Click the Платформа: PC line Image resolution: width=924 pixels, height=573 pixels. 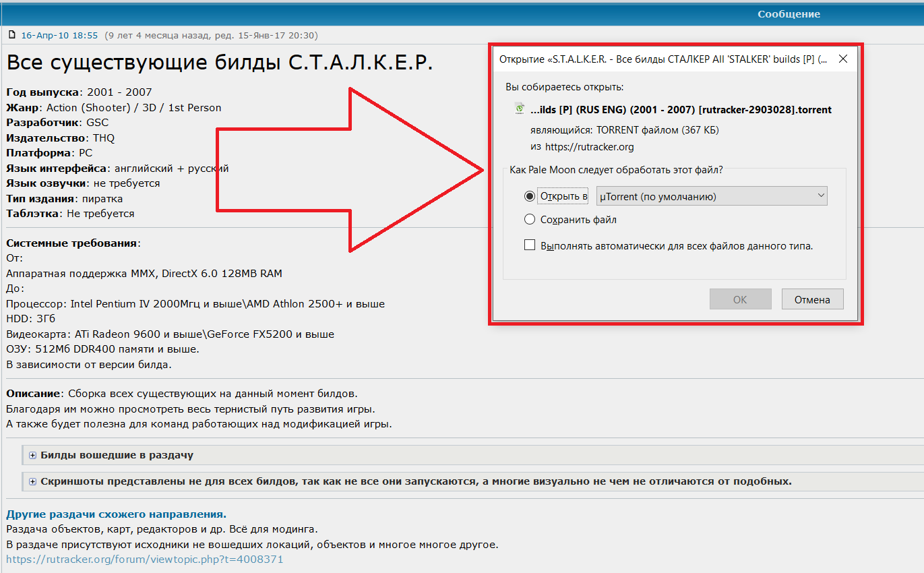point(49,153)
